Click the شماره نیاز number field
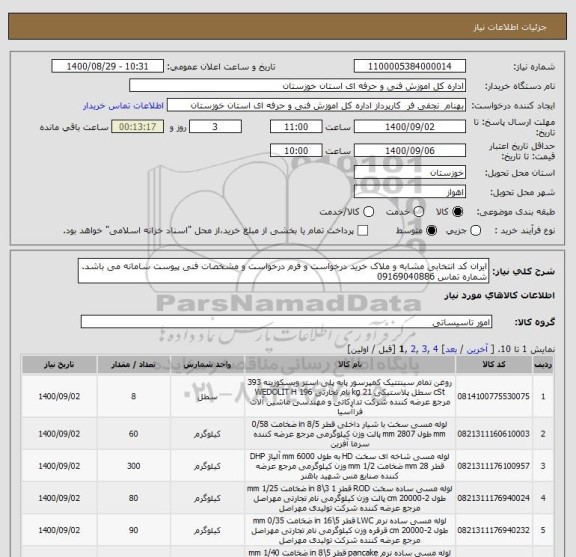Screen dimensions: 576x557 pos(410,67)
